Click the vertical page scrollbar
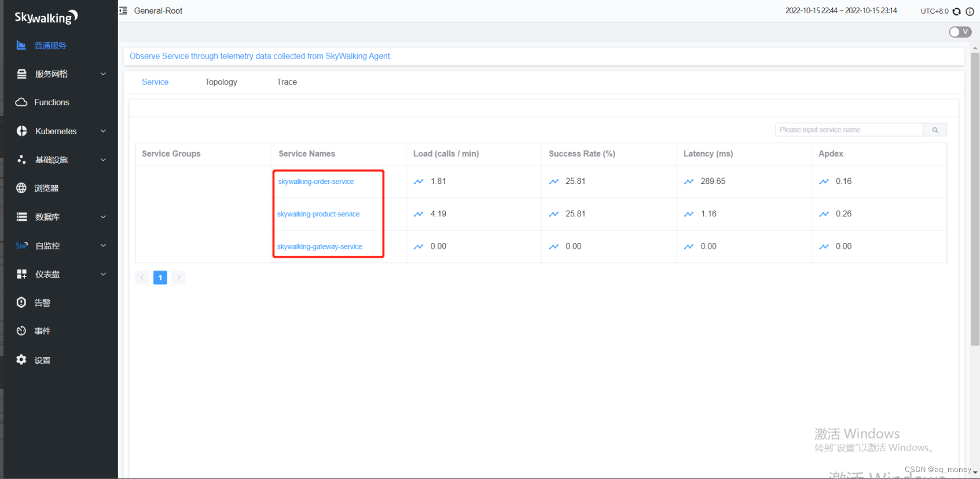The height and width of the screenshot is (479, 980). [x=975, y=200]
